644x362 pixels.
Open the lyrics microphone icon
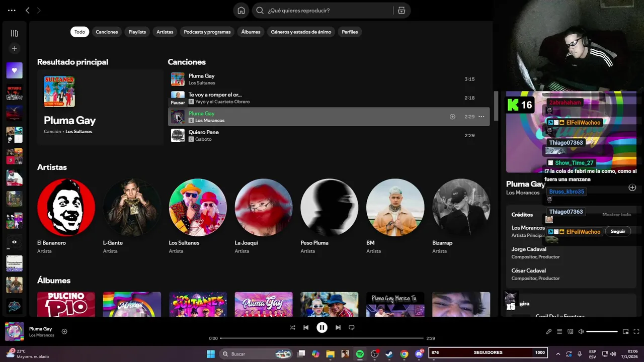click(x=549, y=331)
